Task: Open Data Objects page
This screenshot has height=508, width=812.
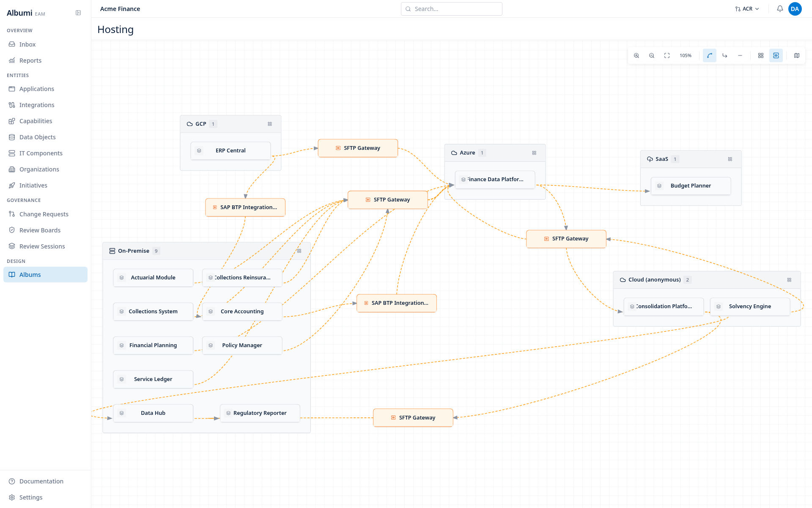Action: pyautogui.click(x=45, y=137)
